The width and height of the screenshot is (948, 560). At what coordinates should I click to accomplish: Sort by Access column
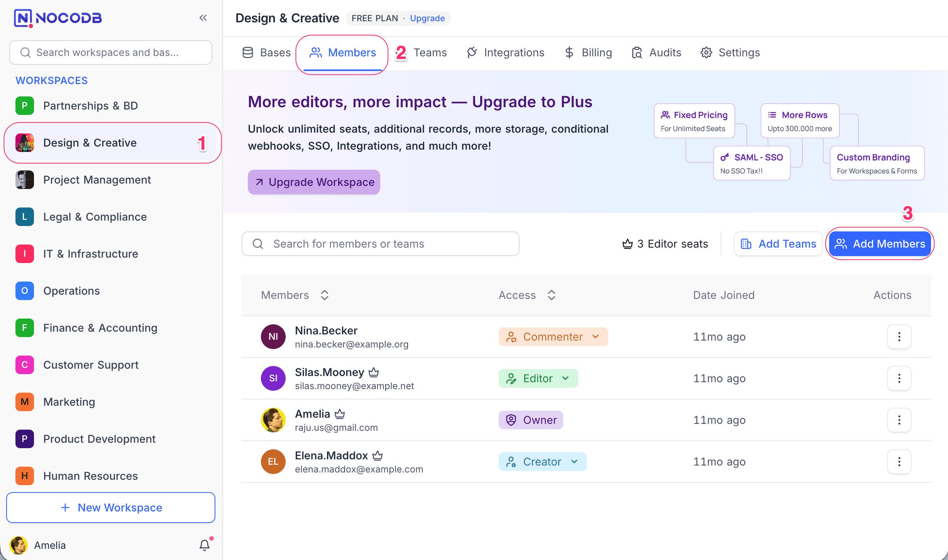[552, 295]
